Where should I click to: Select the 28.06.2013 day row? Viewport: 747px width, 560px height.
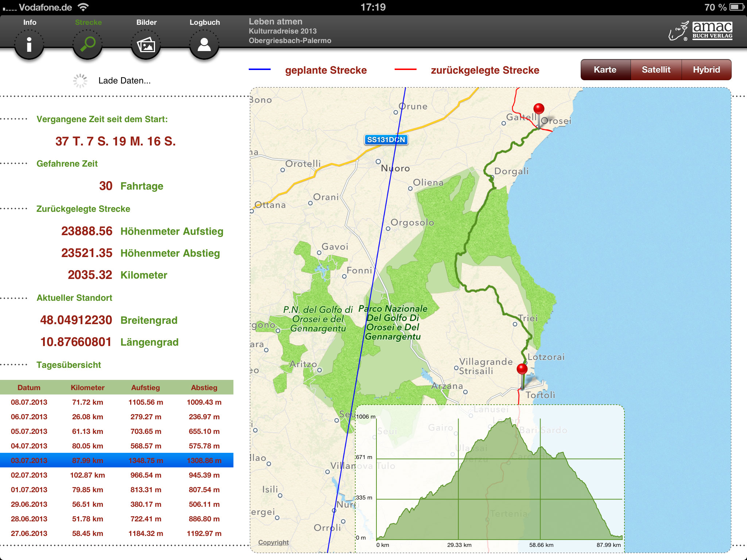117,519
